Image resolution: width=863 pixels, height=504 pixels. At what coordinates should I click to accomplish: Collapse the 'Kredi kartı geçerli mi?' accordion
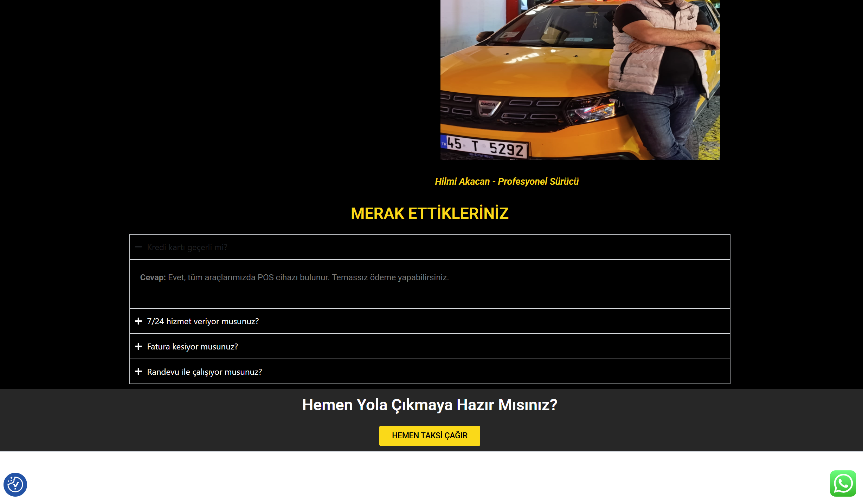187,247
